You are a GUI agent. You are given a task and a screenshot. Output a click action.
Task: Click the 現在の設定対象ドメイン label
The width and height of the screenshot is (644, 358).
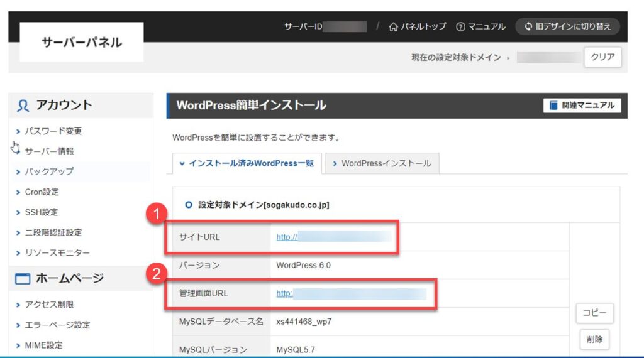coord(457,57)
